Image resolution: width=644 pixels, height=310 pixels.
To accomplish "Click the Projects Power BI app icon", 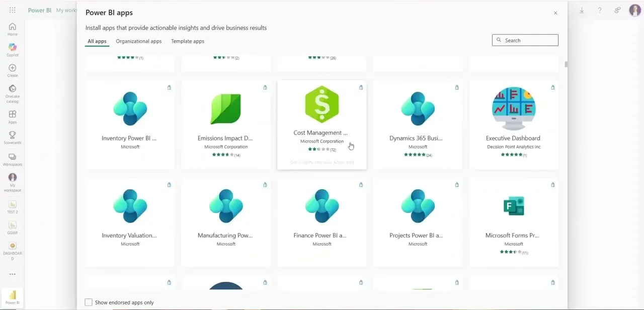I will (418, 206).
